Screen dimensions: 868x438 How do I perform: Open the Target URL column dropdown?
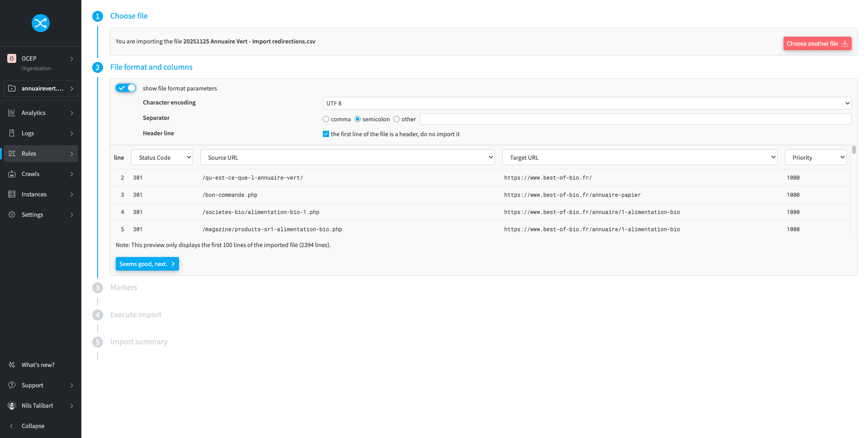[640, 157]
